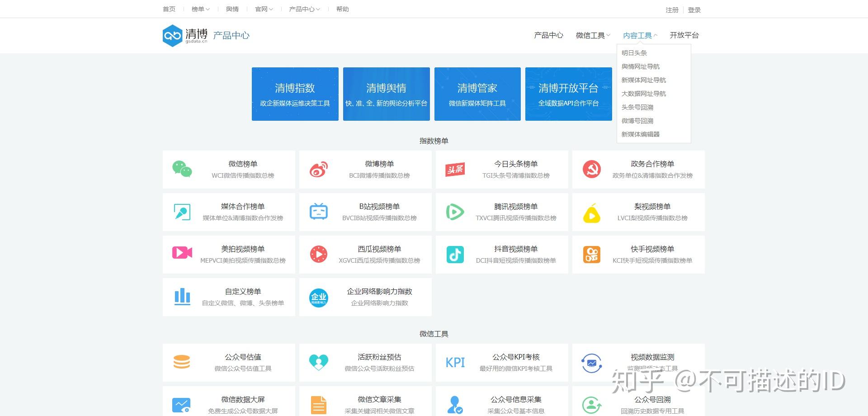
Task: Click the 快手视频榜单 orange icon
Action: point(592,255)
